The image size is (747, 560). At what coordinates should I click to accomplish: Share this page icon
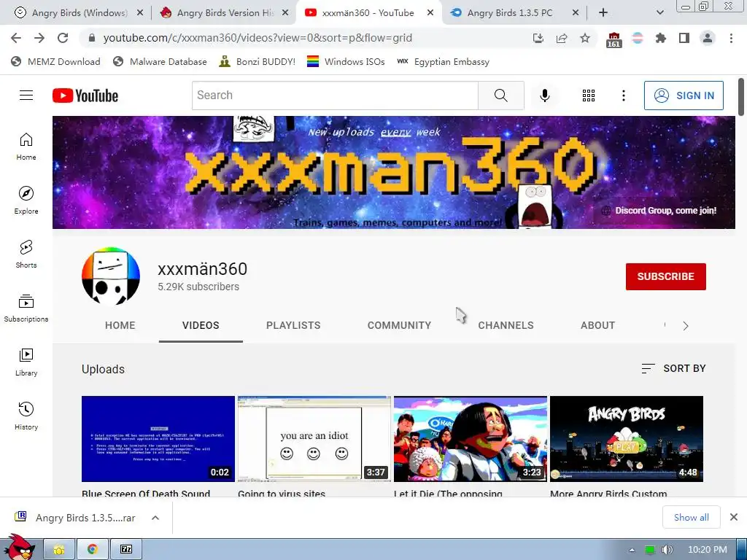click(x=562, y=38)
